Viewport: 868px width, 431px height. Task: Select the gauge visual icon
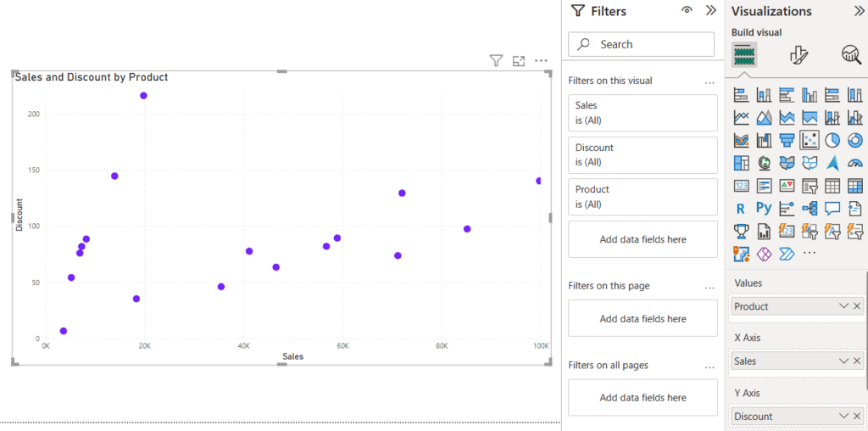click(855, 163)
